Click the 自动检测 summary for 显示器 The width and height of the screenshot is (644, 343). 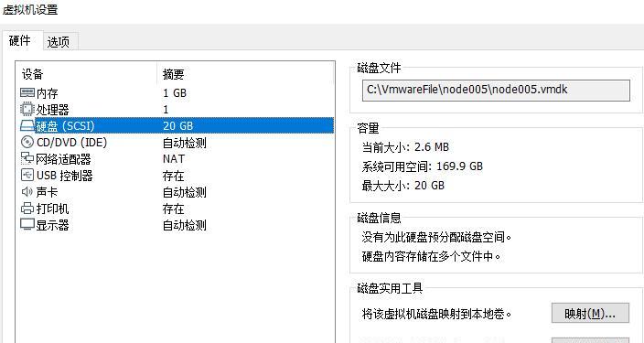tap(185, 226)
